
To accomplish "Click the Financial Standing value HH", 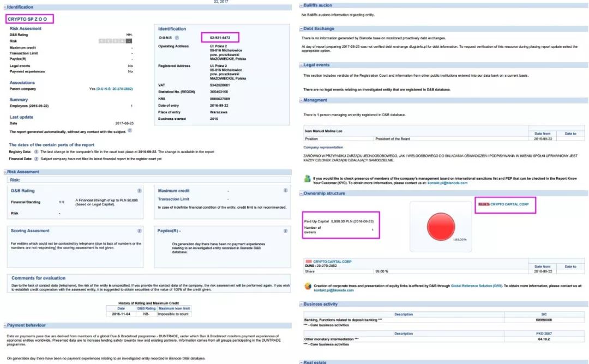I will coord(61,202).
